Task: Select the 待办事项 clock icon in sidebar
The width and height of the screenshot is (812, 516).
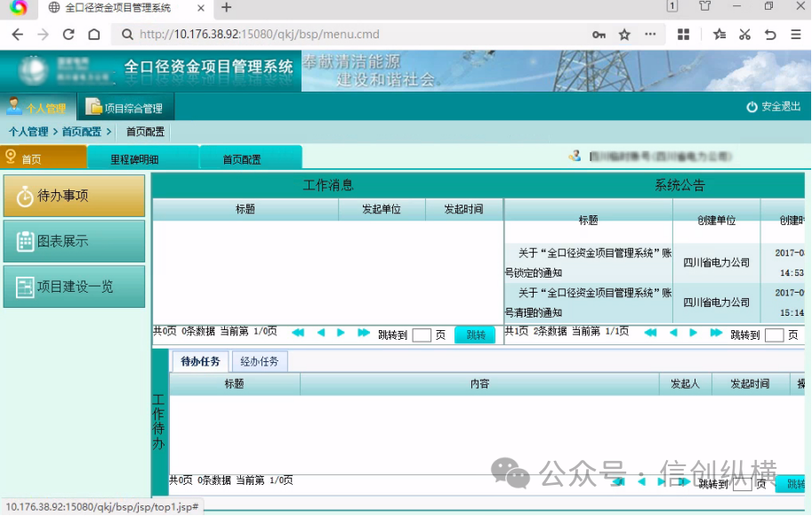Action: (x=26, y=195)
